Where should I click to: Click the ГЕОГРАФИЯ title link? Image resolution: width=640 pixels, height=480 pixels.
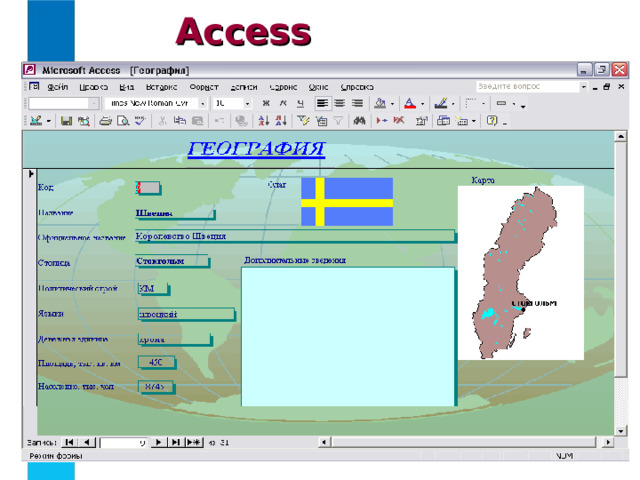coord(256,149)
